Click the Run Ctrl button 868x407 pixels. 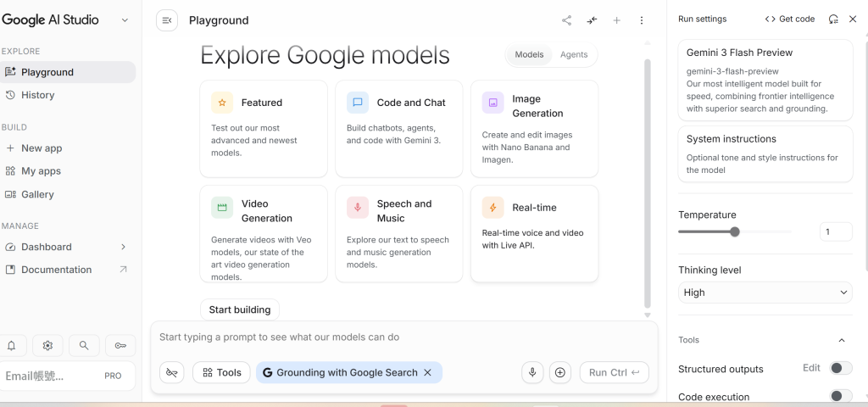coord(614,373)
